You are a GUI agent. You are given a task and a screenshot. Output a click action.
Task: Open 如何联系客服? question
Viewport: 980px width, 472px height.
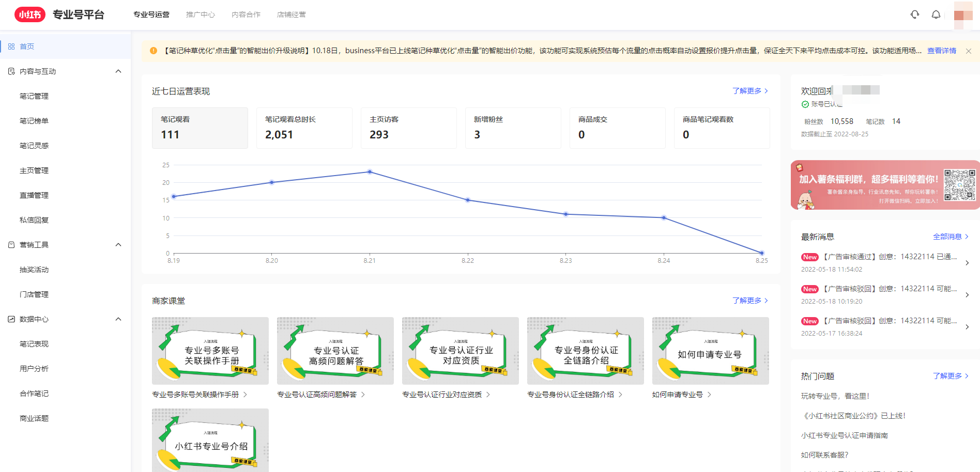point(825,455)
